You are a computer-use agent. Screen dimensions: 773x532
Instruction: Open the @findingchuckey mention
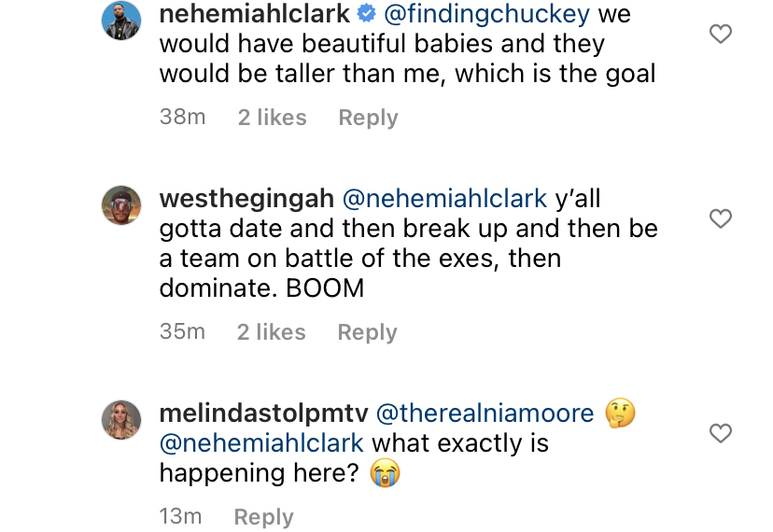(486, 14)
